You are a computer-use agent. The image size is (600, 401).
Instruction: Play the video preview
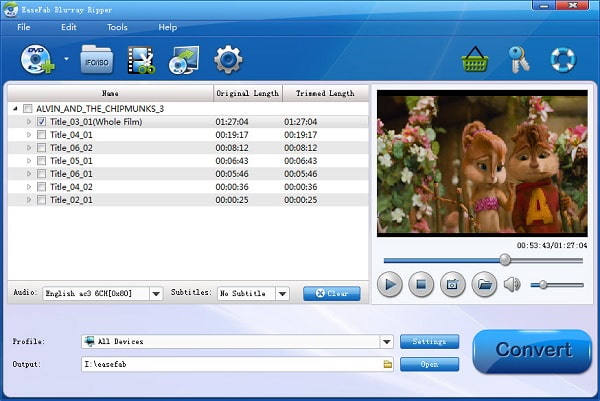[x=390, y=284]
